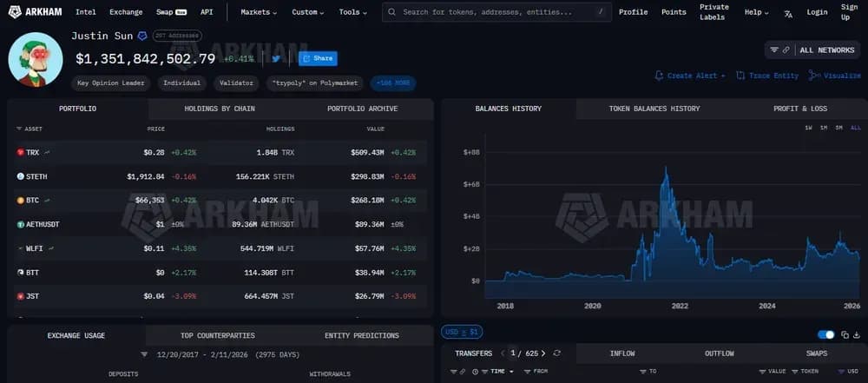
Task: Open Justin Sun's Twitter profile icon
Action: click(x=276, y=59)
